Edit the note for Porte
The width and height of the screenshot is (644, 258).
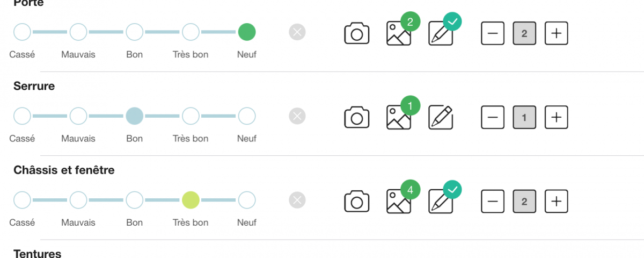[441, 33]
